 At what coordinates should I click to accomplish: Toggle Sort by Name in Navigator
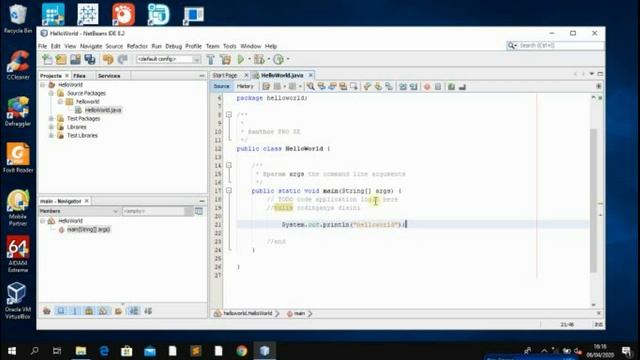(134, 311)
